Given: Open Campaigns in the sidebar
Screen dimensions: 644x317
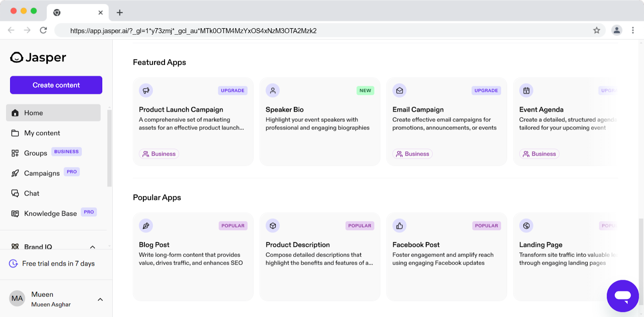Looking at the screenshot, I should click(53, 173).
